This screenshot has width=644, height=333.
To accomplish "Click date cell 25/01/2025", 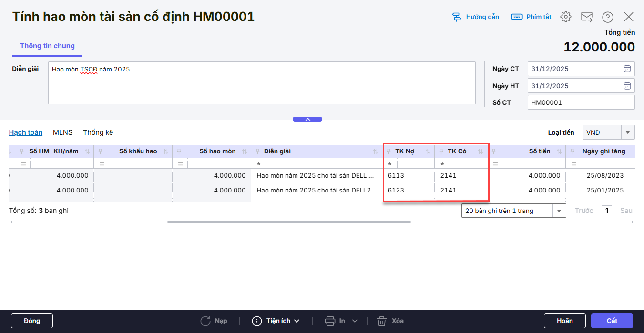I will 600,190.
